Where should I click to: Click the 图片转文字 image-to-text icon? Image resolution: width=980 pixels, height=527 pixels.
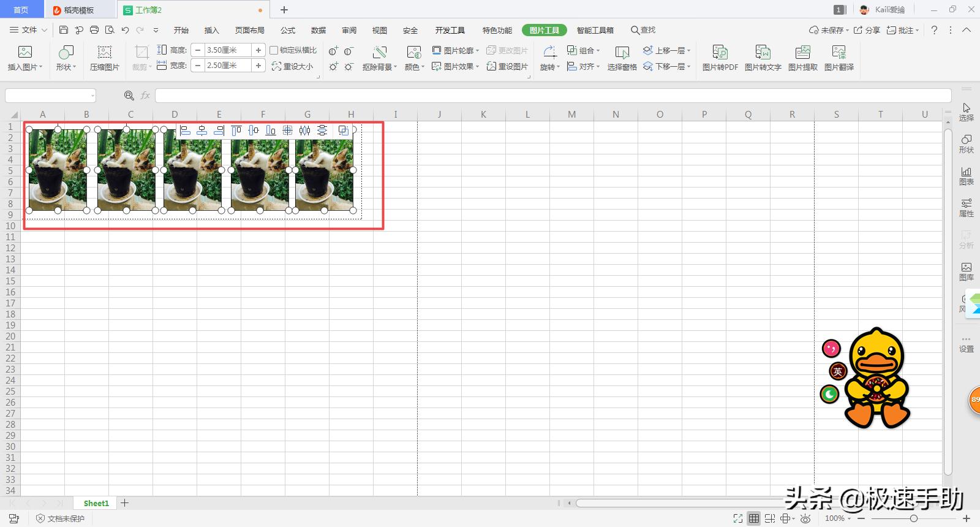point(763,58)
